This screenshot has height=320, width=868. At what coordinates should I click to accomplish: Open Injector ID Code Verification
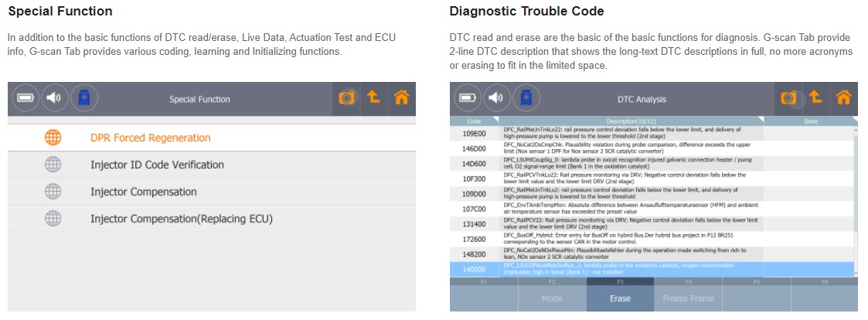(157, 165)
